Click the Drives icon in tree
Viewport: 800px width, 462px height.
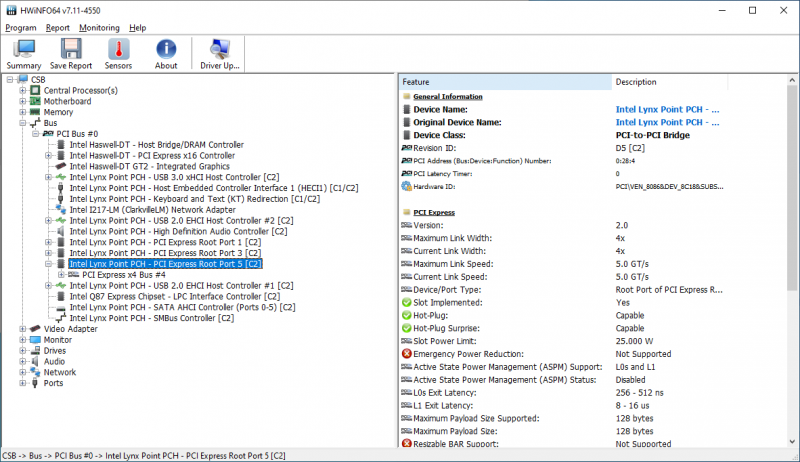tap(35, 350)
